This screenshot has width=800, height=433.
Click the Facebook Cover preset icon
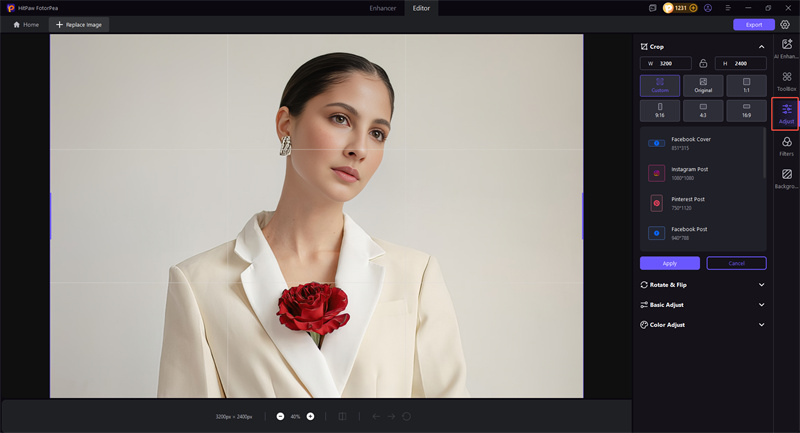[x=657, y=143]
